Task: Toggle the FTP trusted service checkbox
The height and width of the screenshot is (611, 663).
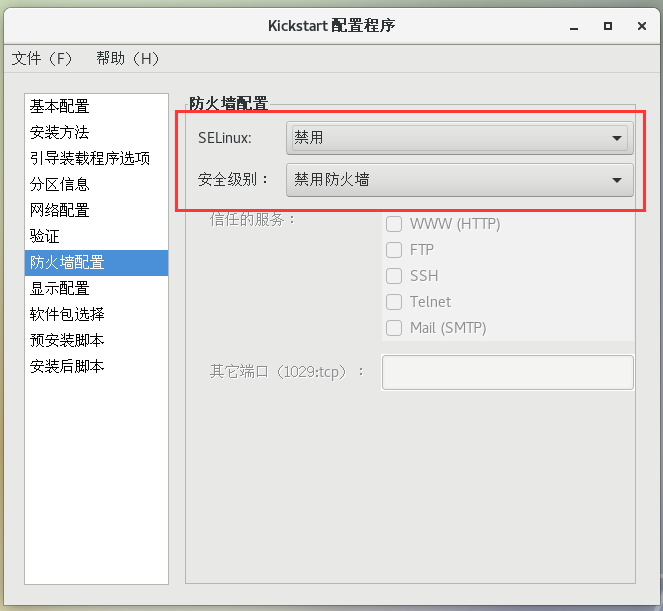Action: 394,250
